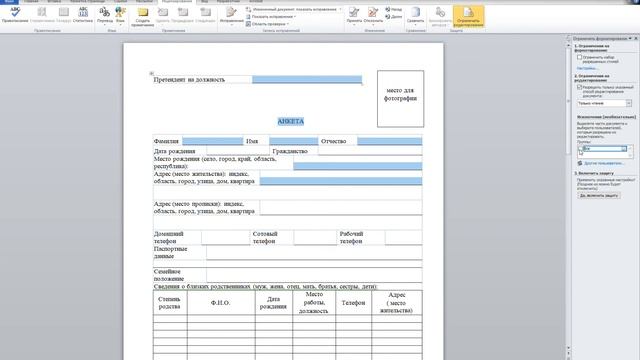Viewport: 640px width, 360px height.
Task: Click the Настройки link
Action: tap(587, 68)
